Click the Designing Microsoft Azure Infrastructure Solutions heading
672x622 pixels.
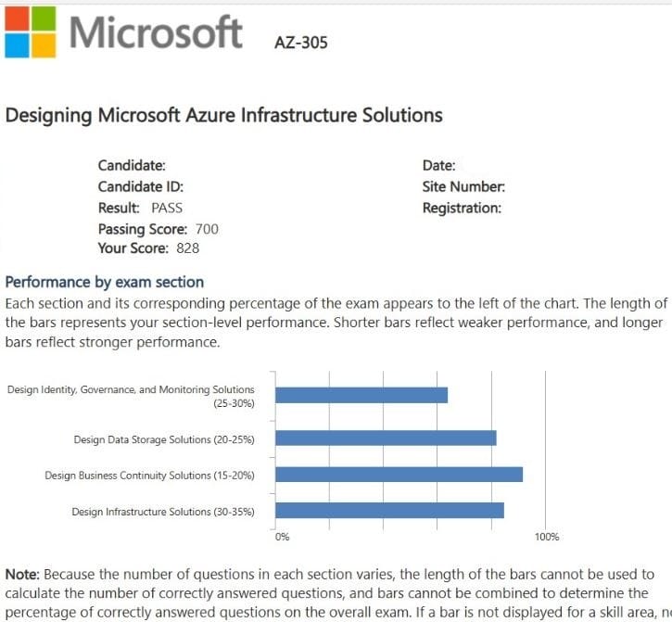pyautogui.click(x=224, y=116)
